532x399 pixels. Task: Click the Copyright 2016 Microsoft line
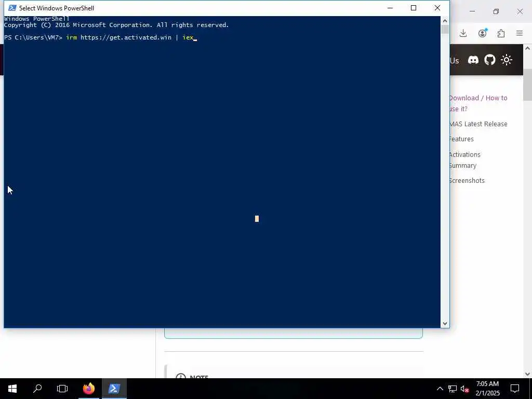tap(116, 25)
